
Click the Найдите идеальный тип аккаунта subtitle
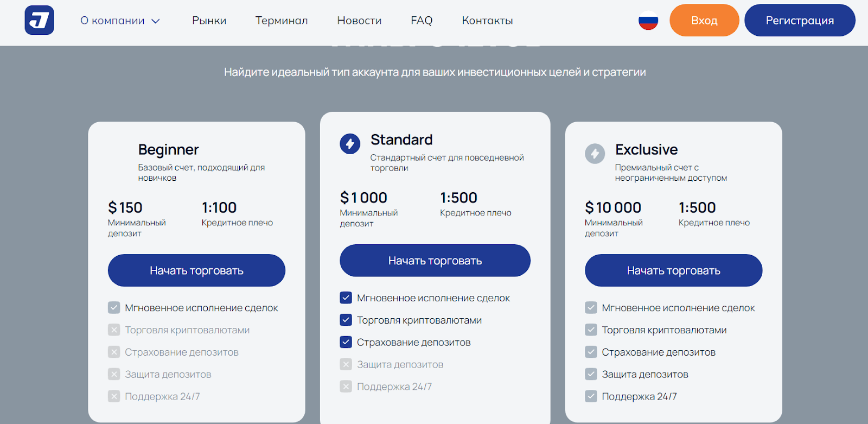[x=435, y=72]
